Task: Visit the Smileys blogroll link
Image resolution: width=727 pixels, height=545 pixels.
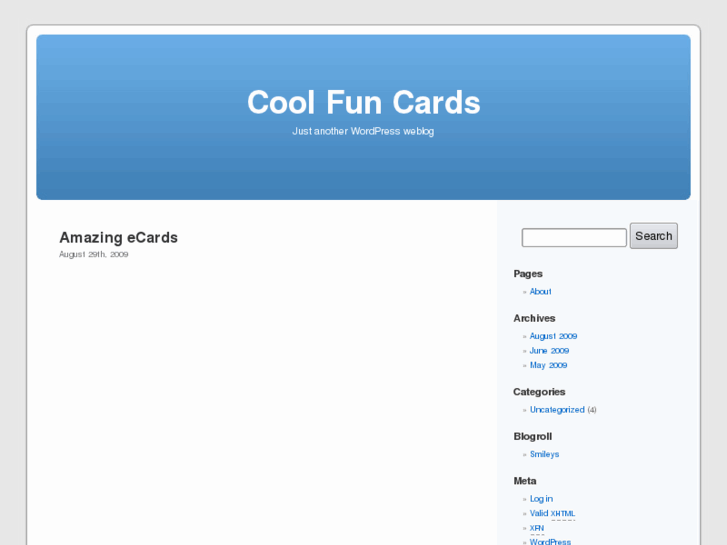Action: point(544,454)
